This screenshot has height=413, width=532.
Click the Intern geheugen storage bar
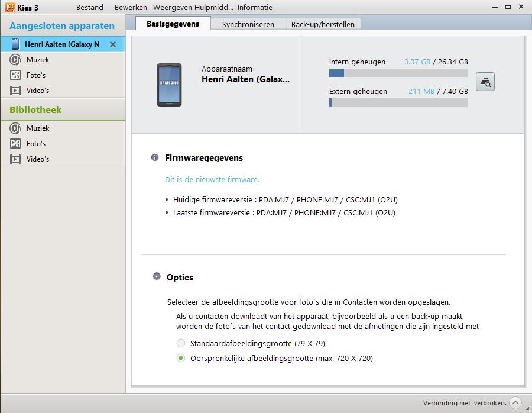[398, 73]
